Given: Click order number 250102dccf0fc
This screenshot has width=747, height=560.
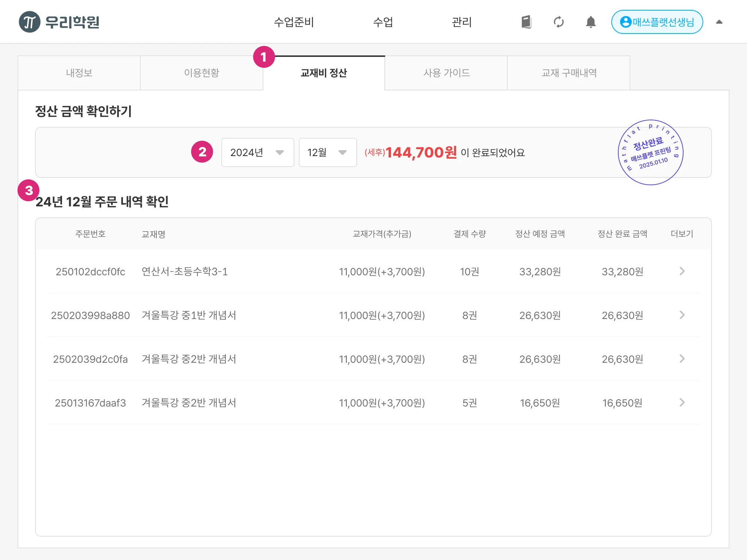Looking at the screenshot, I should tap(90, 272).
